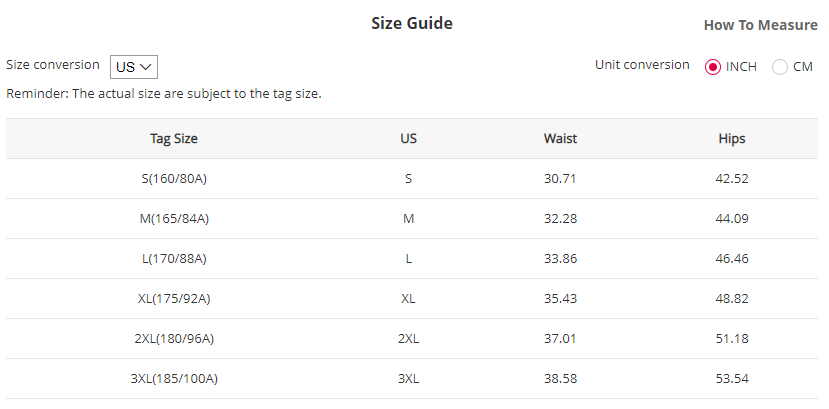Viewport: 829px width, 409px height.
Task: Click the Size Guide heading
Action: point(412,23)
